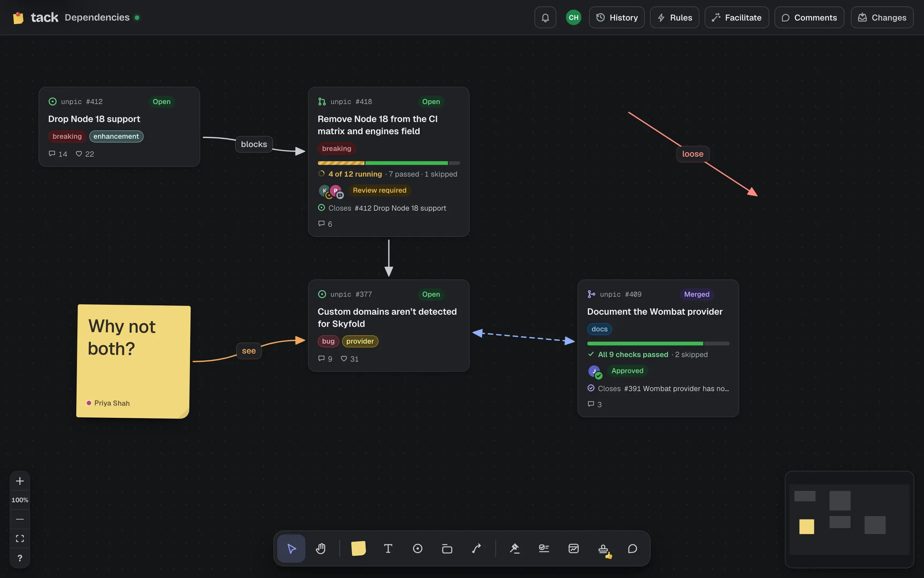Open the Changes panel
Screen dimensions: 924x578
[x=882, y=17]
